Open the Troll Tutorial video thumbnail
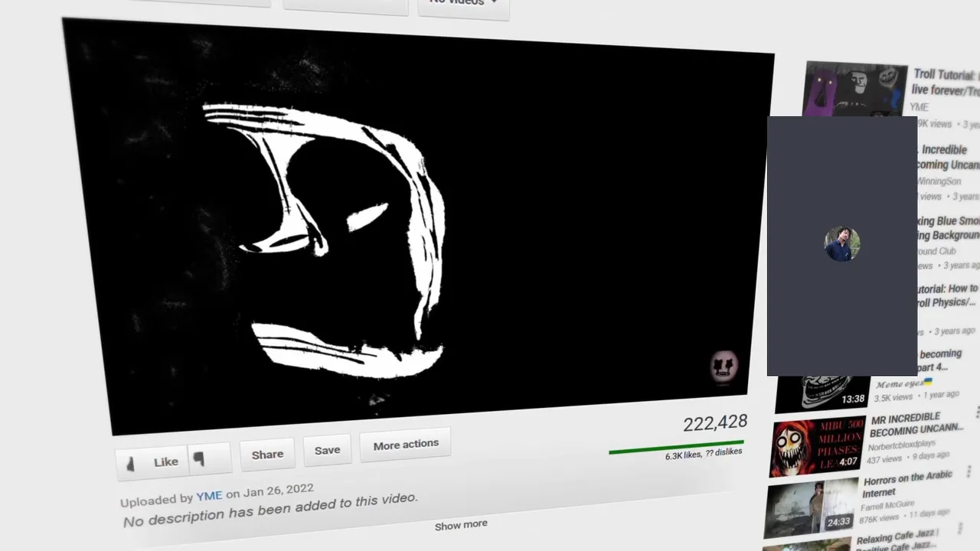Screen dimensions: 980x551 point(855,90)
